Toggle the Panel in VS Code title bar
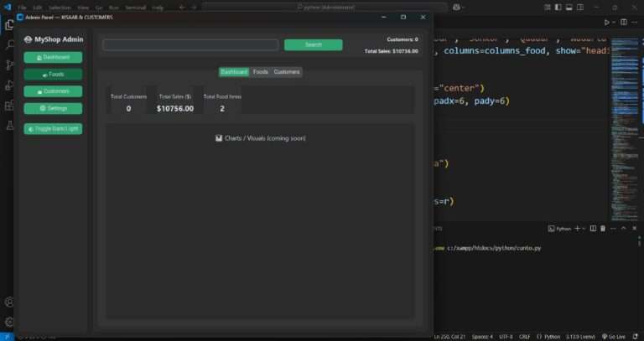The height and width of the screenshot is (341, 644). pyautogui.click(x=569, y=7)
